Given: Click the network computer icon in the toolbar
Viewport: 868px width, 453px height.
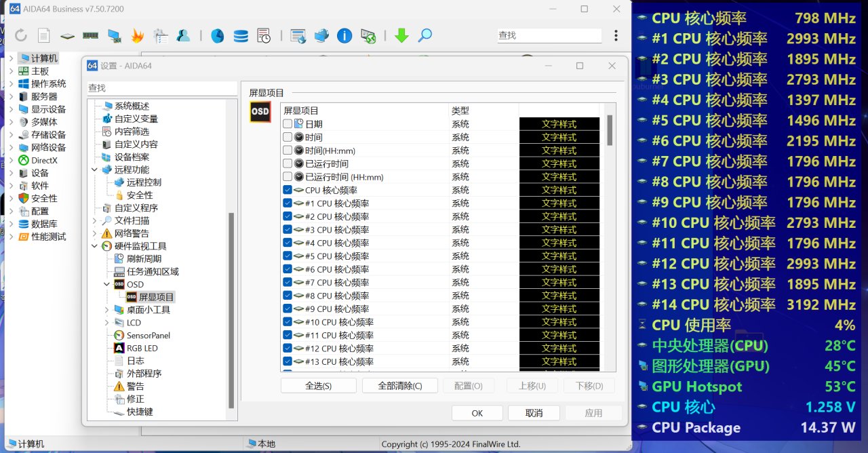Looking at the screenshot, I should click(x=115, y=35).
